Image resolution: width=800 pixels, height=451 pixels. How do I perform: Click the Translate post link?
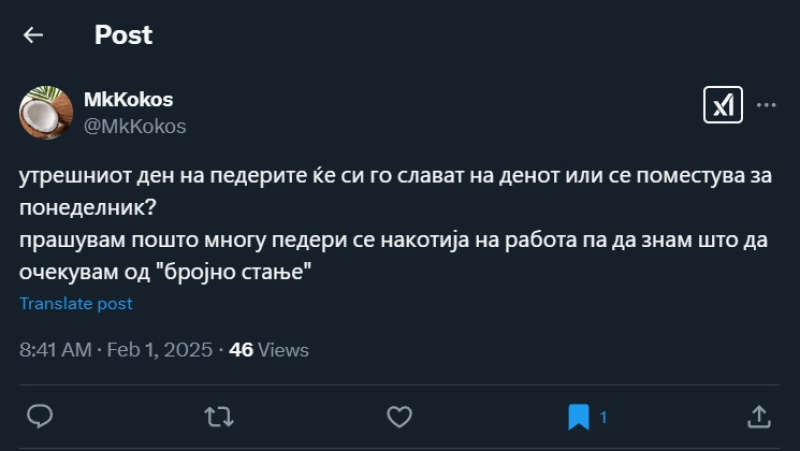[76, 303]
